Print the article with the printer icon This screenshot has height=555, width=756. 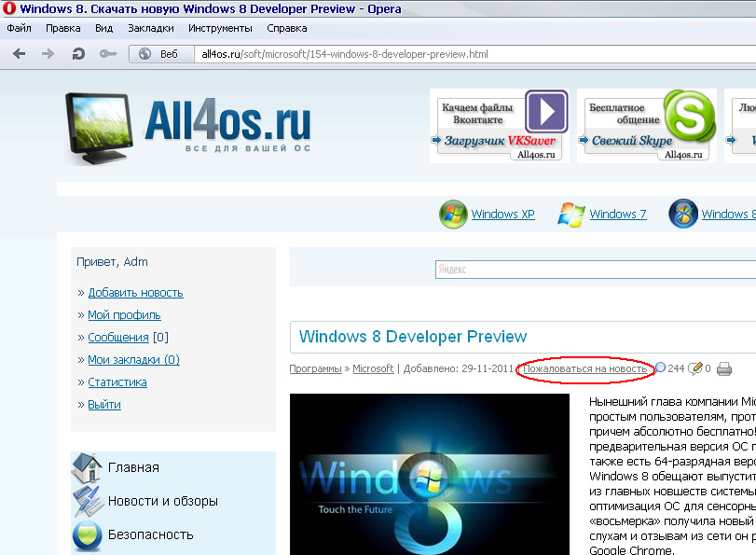[x=724, y=369]
